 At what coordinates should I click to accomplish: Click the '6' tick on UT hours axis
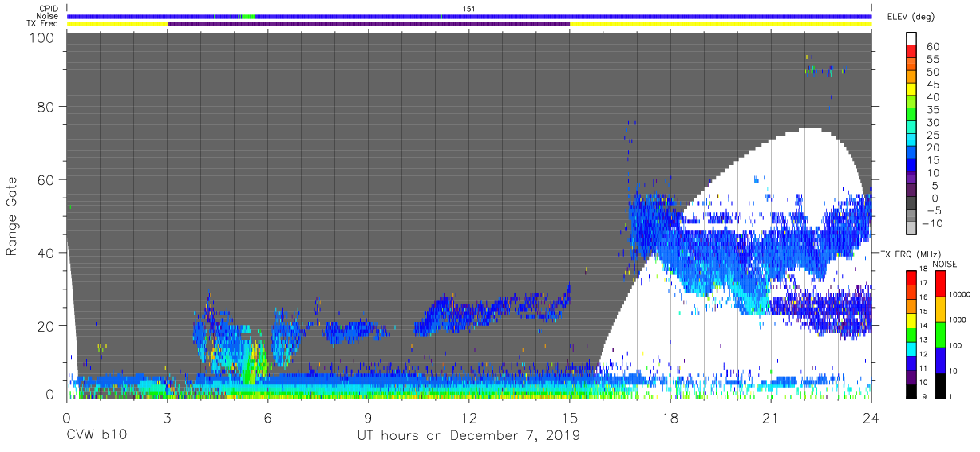pyautogui.click(x=268, y=418)
